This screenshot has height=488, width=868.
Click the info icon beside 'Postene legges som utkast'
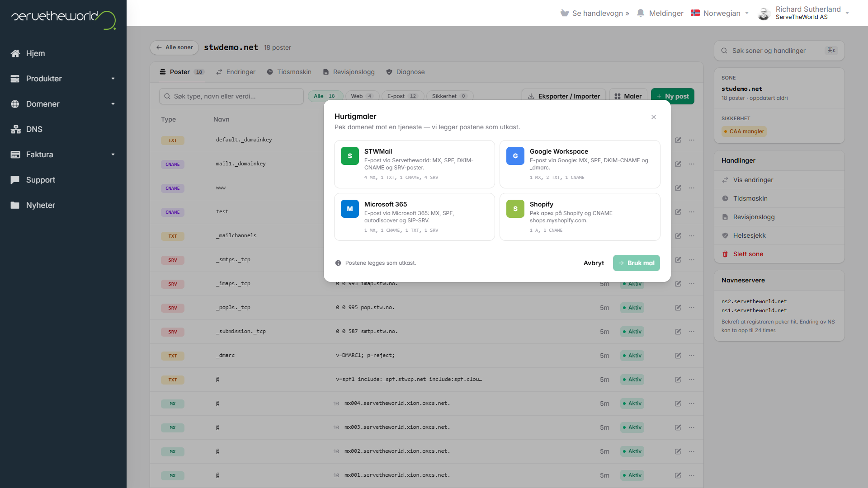point(338,263)
